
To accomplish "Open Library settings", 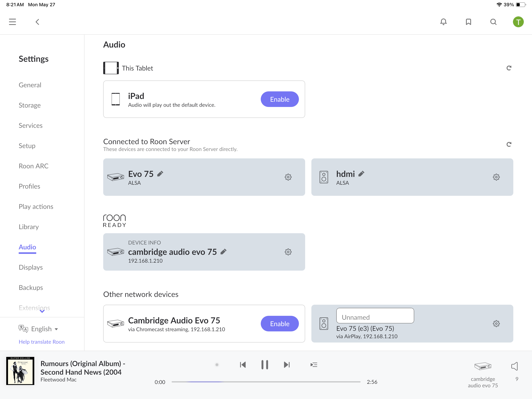I will 29,227.
